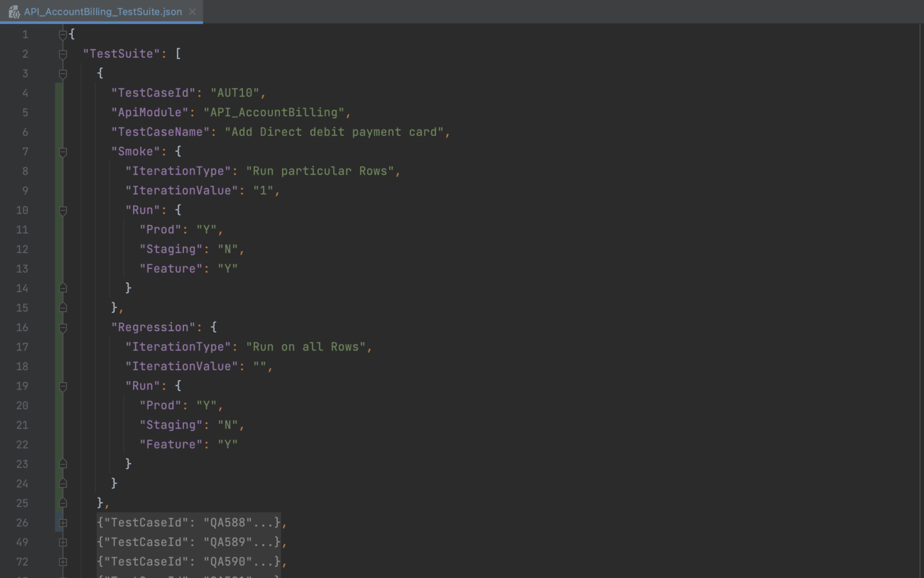The width and height of the screenshot is (924, 578).
Task: Collapse the Regression object fold marker
Action: click(63, 328)
